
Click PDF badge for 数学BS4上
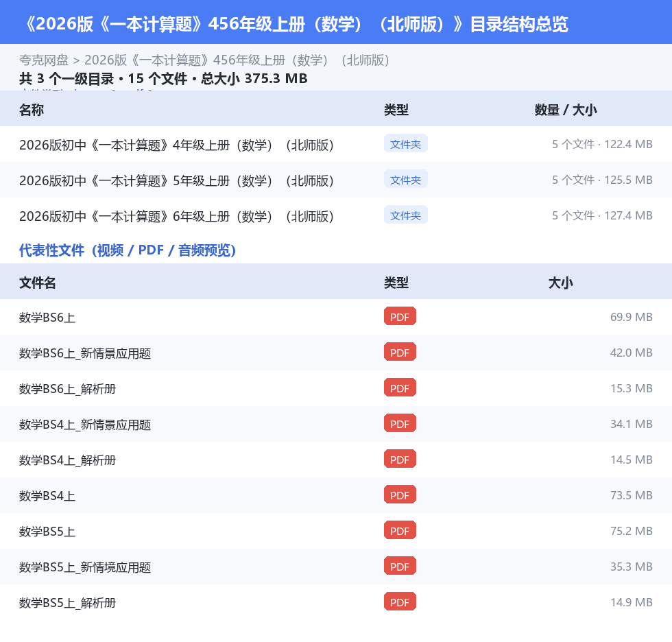coord(400,494)
